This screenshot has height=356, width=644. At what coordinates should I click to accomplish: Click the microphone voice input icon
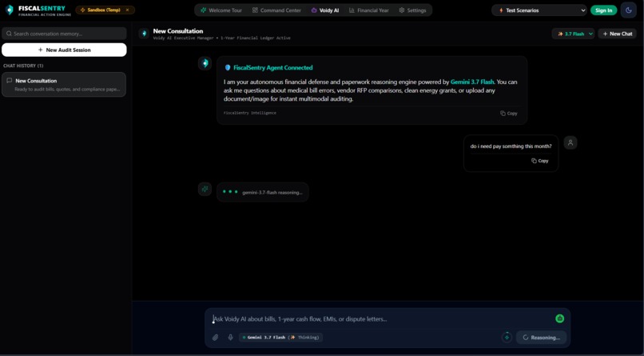pos(230,338)
